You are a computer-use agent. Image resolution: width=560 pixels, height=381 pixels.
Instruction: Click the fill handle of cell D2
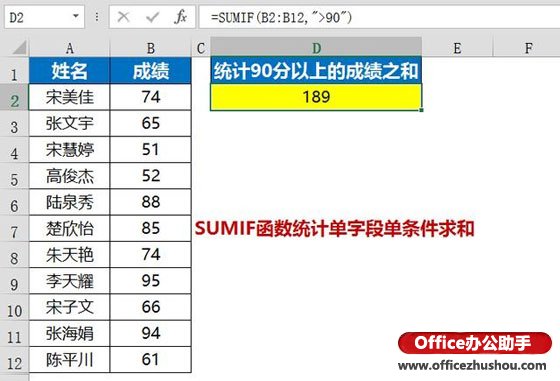421,110
